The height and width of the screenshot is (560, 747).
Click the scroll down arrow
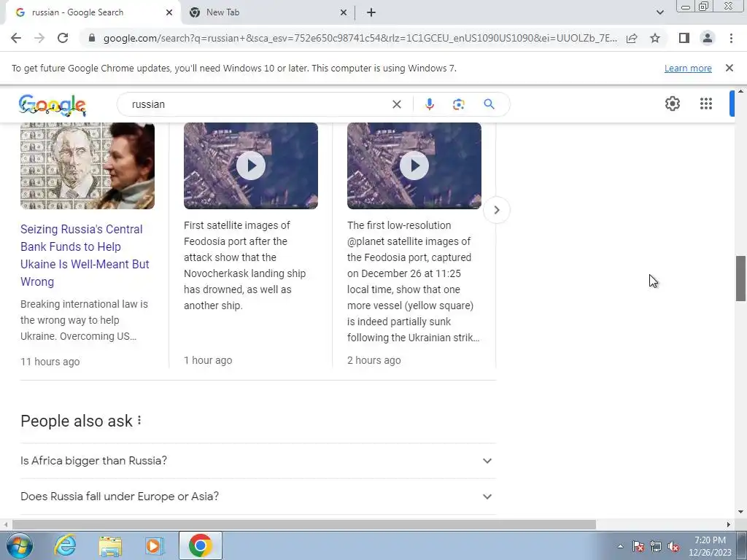pos(740,512)
